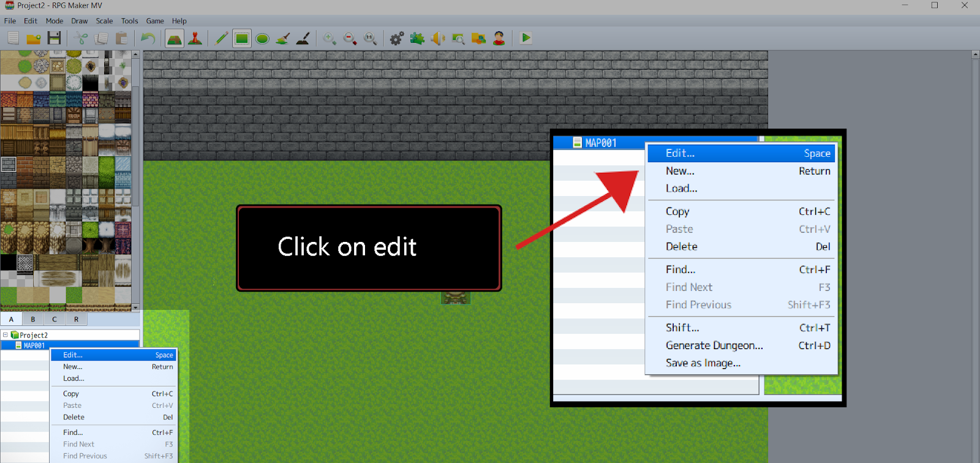Switch to Map editing mode icon

coord(175,38)
